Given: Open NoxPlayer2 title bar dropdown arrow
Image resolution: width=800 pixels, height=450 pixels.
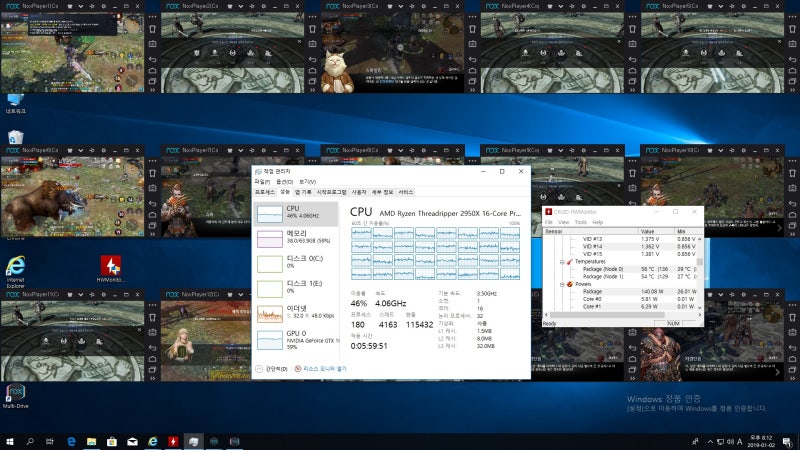Looking at the screenshot, I should (241, 7).
